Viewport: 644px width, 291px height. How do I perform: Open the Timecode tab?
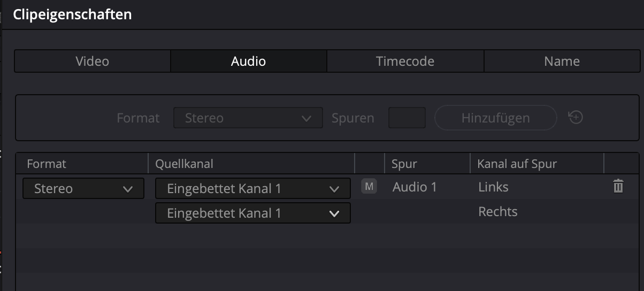405,61
